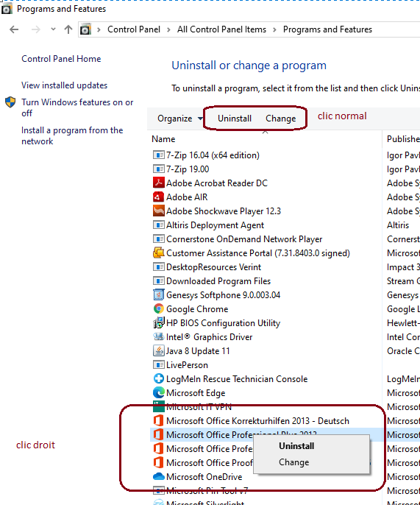
Task: Click the forward navigation arrow
Action: click(36, 29)
